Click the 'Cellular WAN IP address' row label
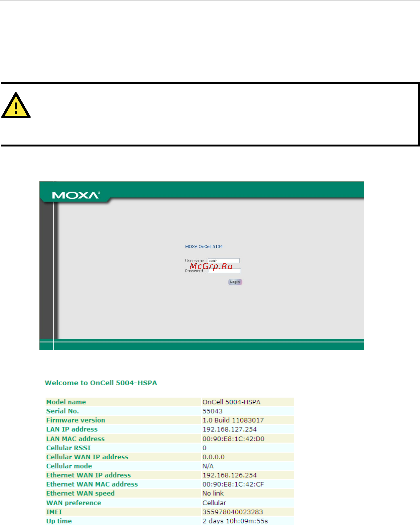This screenshot has width=420, height=532. tap(87, 457)
